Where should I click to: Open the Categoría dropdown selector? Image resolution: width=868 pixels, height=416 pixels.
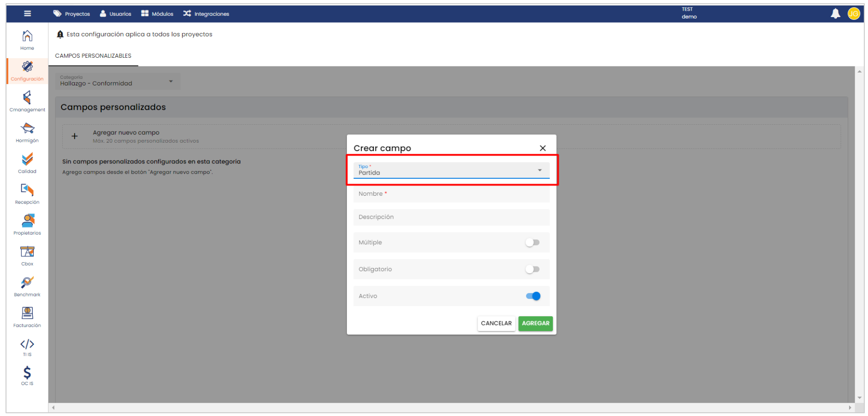(x=117, y=81)
